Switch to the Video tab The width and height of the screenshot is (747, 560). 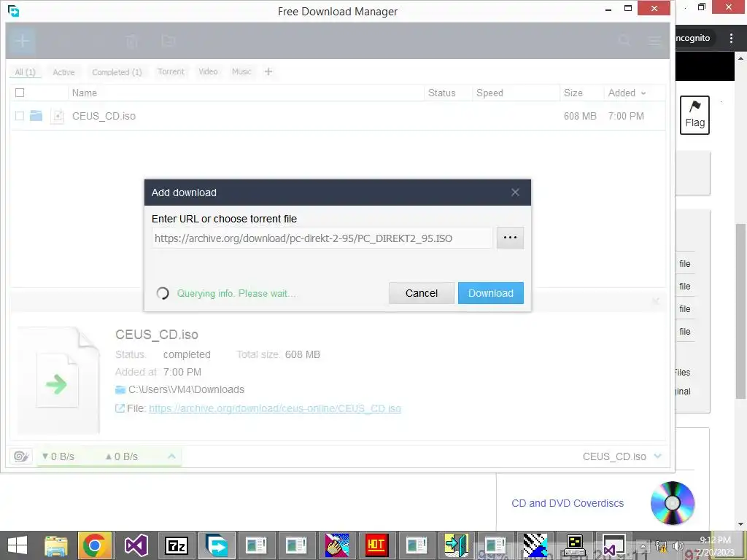click(x=208, y=71)
